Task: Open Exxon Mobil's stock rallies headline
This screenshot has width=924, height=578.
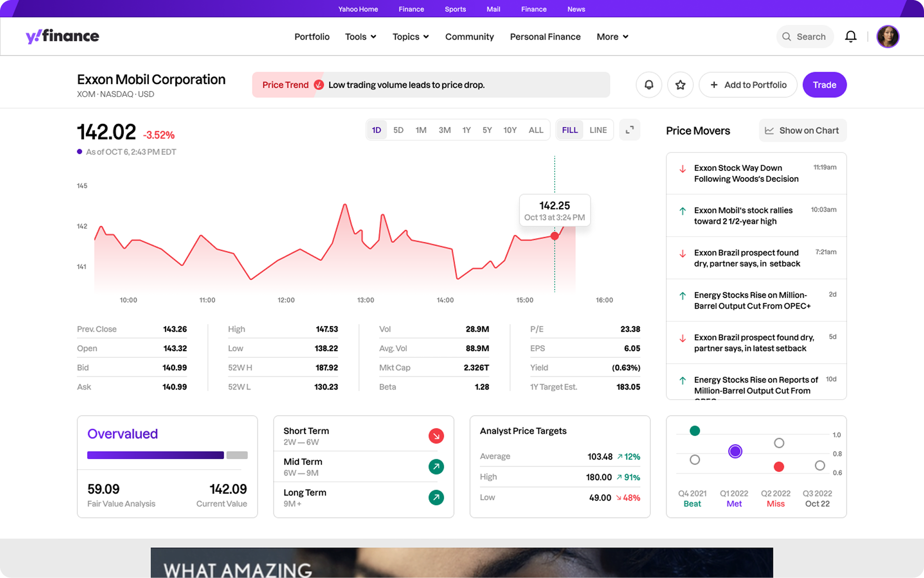Action: (x=743, y=216)
